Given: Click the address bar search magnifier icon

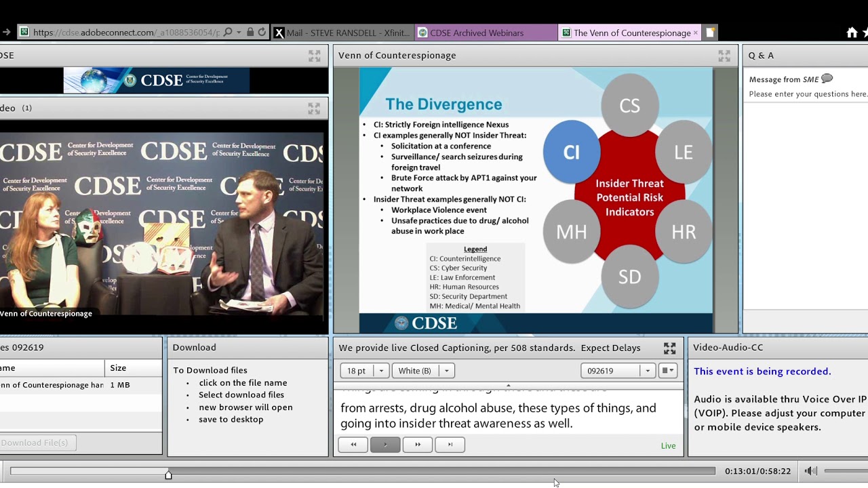Looking at the screenshot, I should 228,32.
